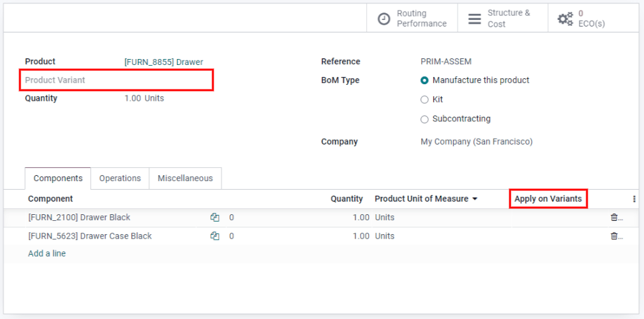644x319 pixels.
Task: Delete the Drawer Case Black component line
Action: [x=614, y=236]
